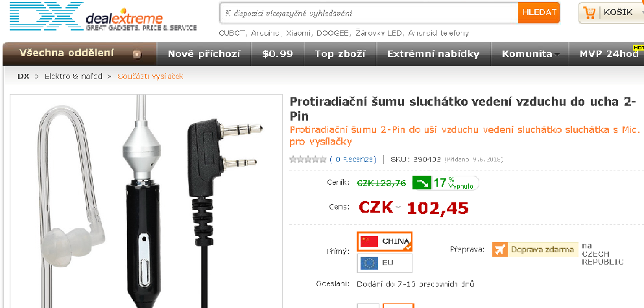Image resolution: width=644 pixels, height=308 pixels.
Task: Click the China flag icon
Action: [369, 241]
